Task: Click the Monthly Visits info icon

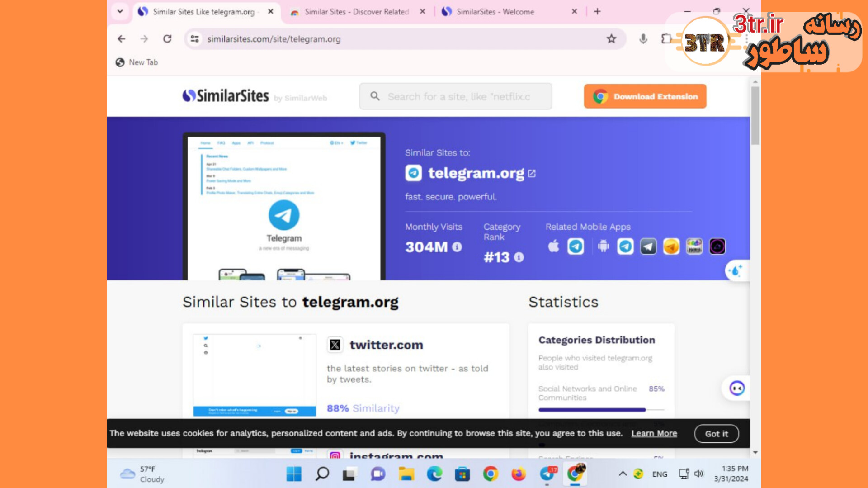Action: click(x=457, y=247)
